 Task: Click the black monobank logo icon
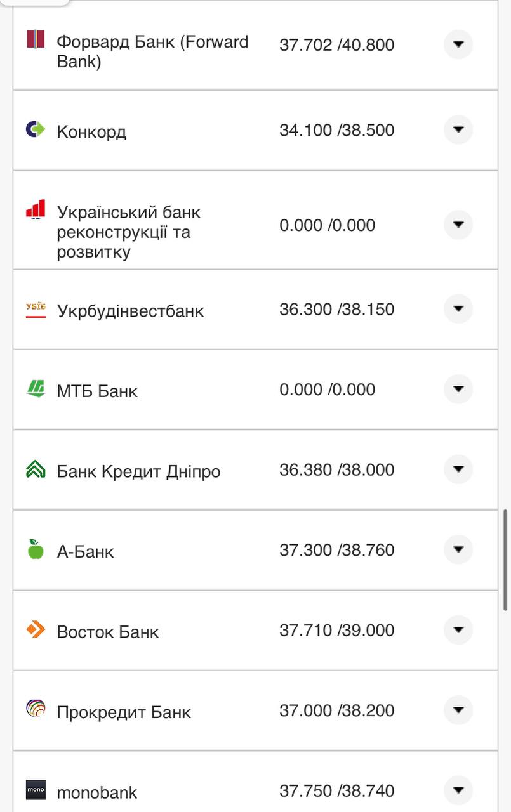(x=35, y=789)
